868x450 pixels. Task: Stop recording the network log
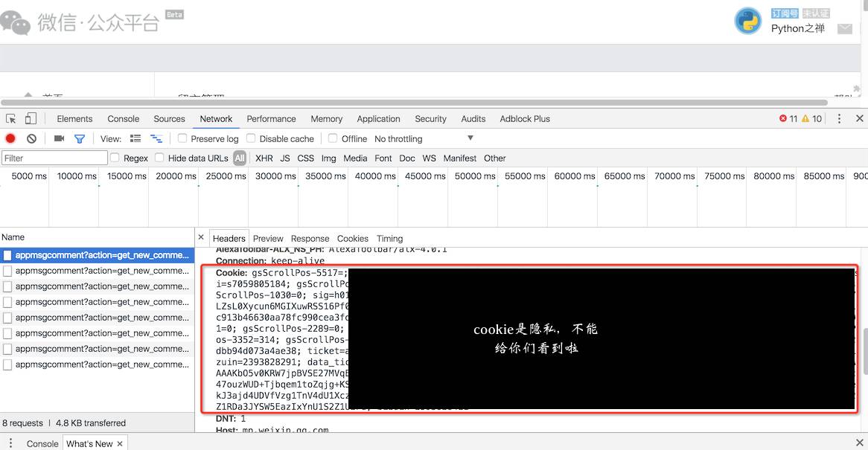click(10, 139)
